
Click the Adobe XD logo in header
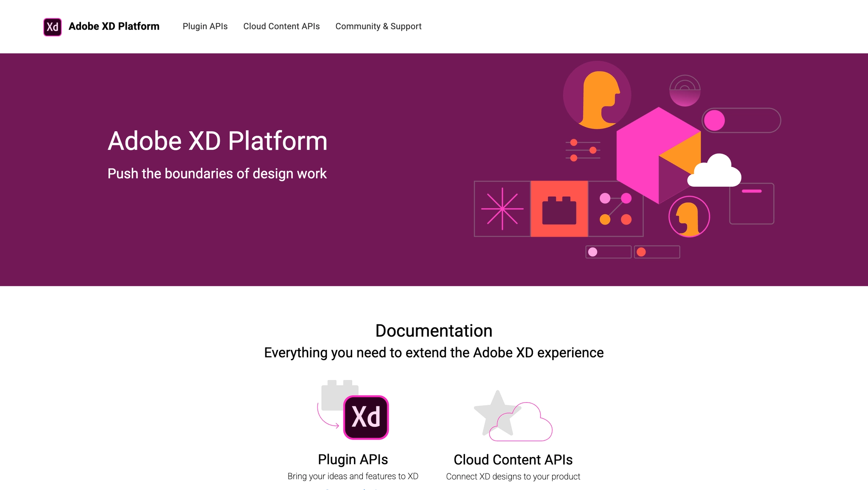(x=52, y=27)
